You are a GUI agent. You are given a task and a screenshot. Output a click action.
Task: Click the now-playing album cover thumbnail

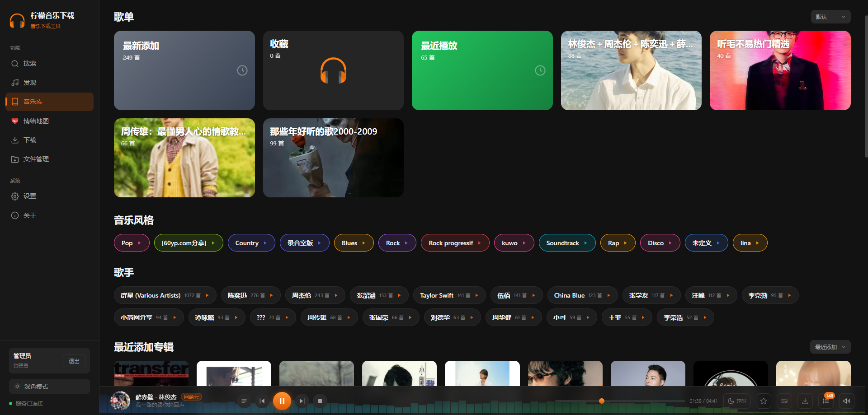coord(120,401)
